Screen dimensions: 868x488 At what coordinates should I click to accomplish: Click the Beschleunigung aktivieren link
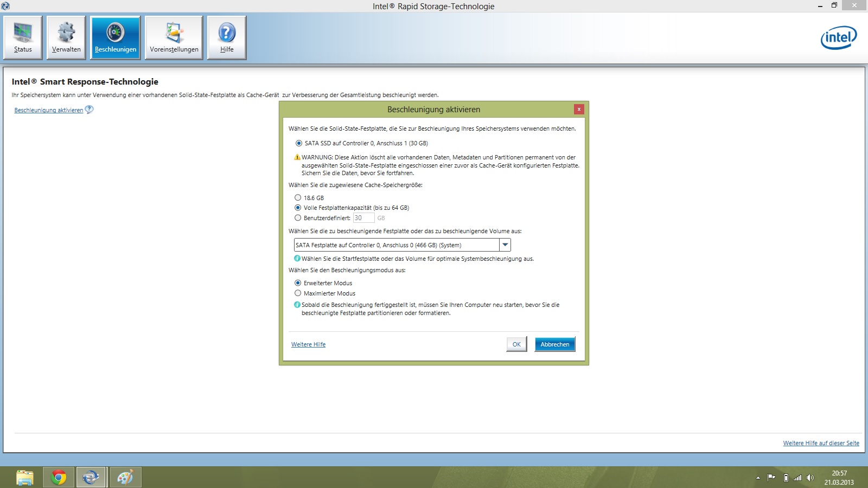49,110
